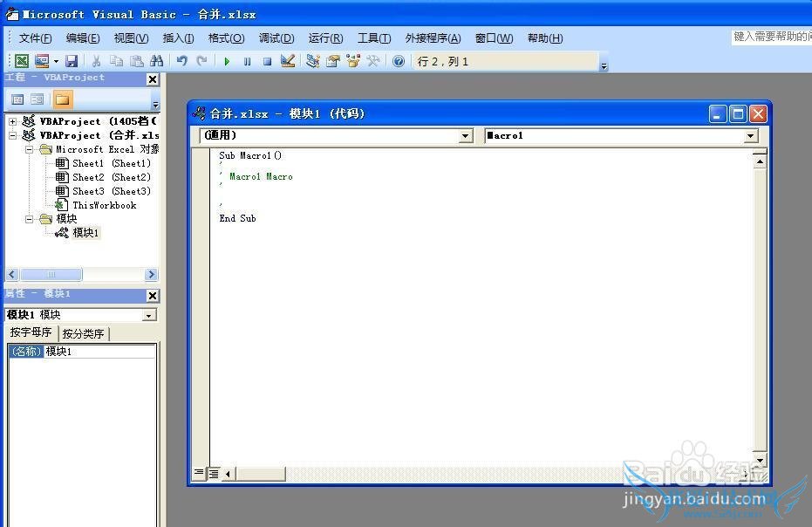
Task: Select ThisWorkbook in the project tree
Action: [x=104, y=205]
